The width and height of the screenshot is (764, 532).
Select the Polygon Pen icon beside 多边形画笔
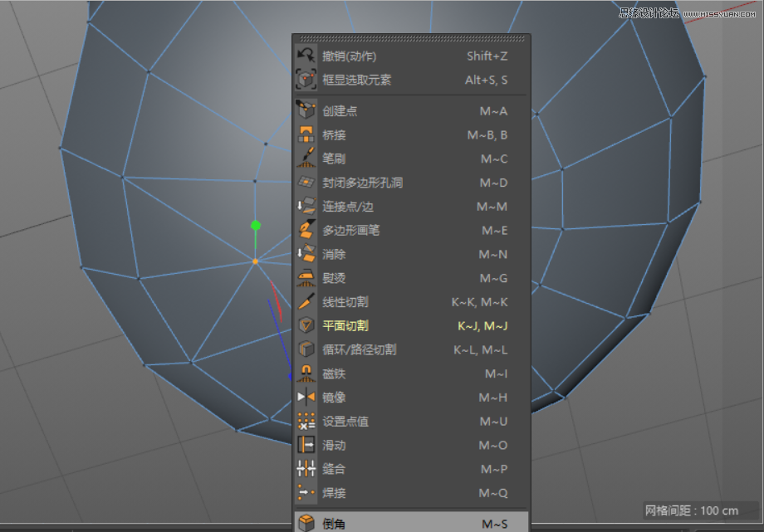306,230
